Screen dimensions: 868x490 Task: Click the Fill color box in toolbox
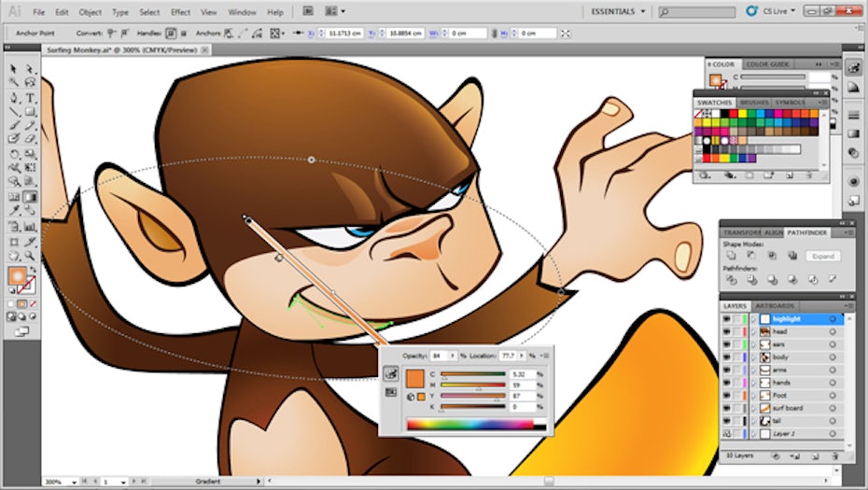click(17, 275)
